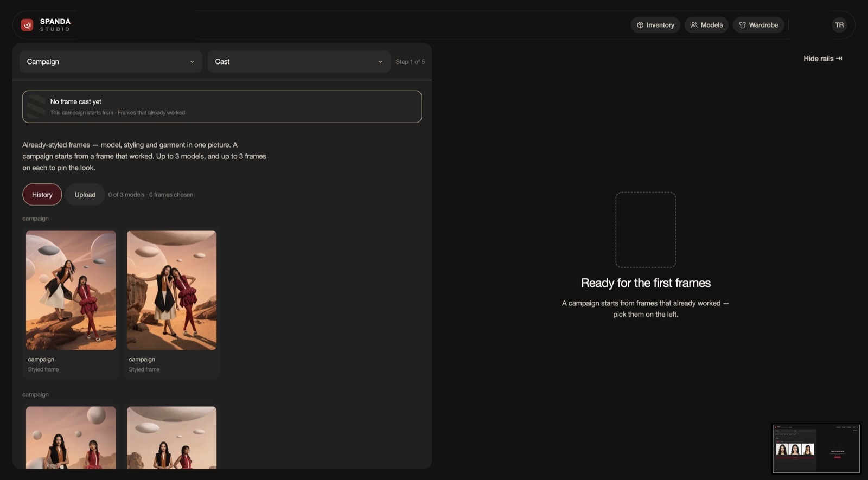Open the Inventory page
868x480 pixels.
(655, 25)
